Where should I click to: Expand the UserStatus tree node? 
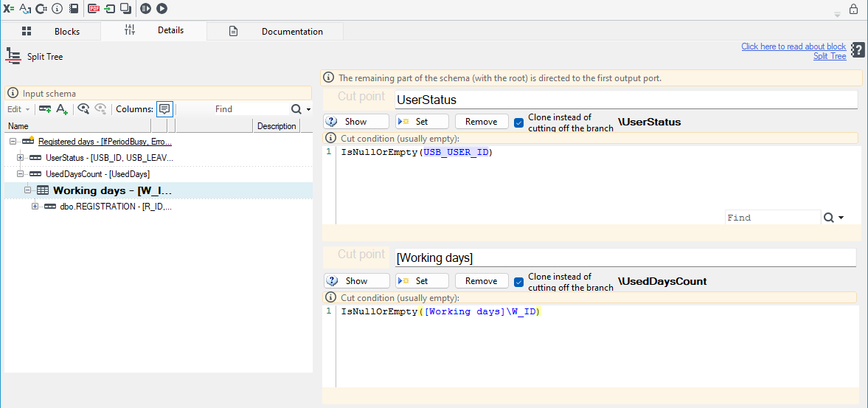click(x=21, y=158)
